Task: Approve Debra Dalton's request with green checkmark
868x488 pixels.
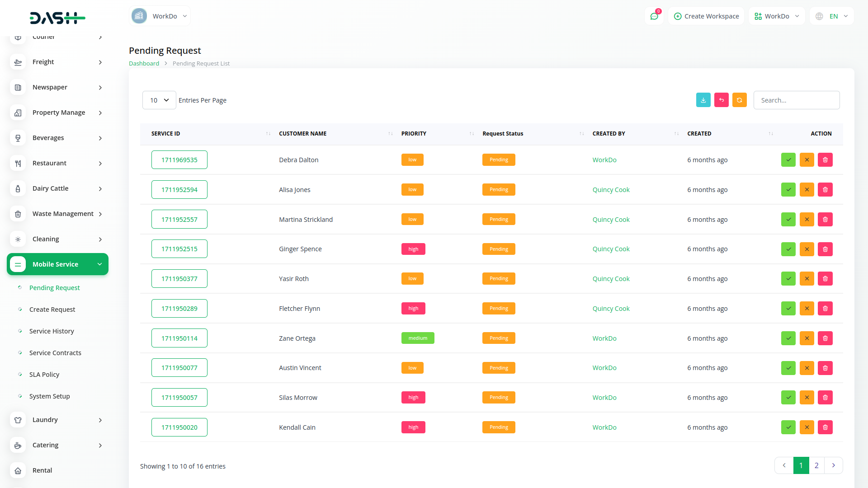Action: (x=788, y=160)
